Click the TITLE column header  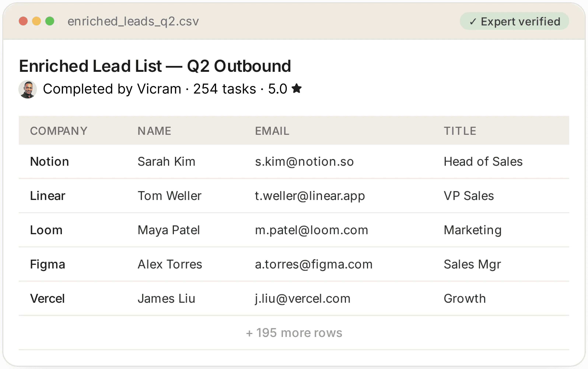(460, 131)
